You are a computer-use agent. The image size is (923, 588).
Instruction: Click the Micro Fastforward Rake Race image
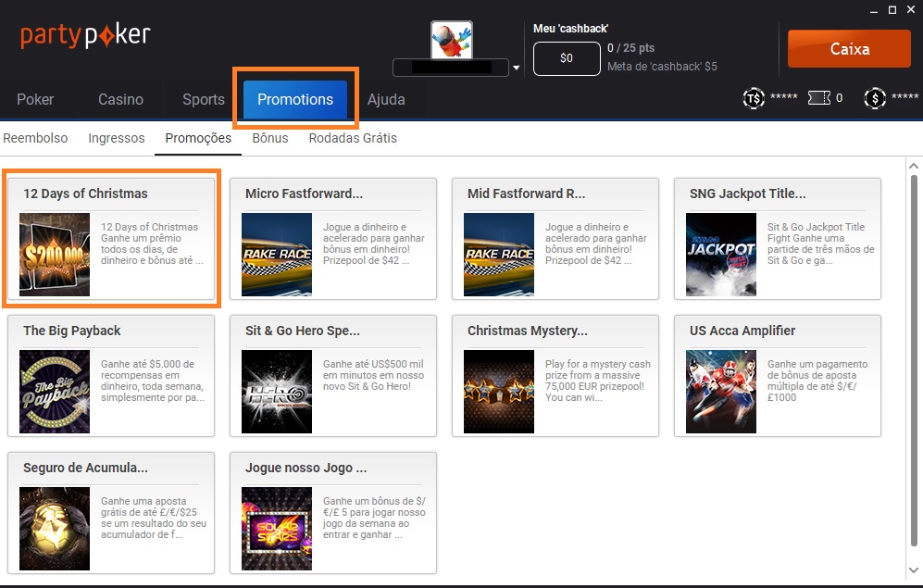tap(277, 255)
